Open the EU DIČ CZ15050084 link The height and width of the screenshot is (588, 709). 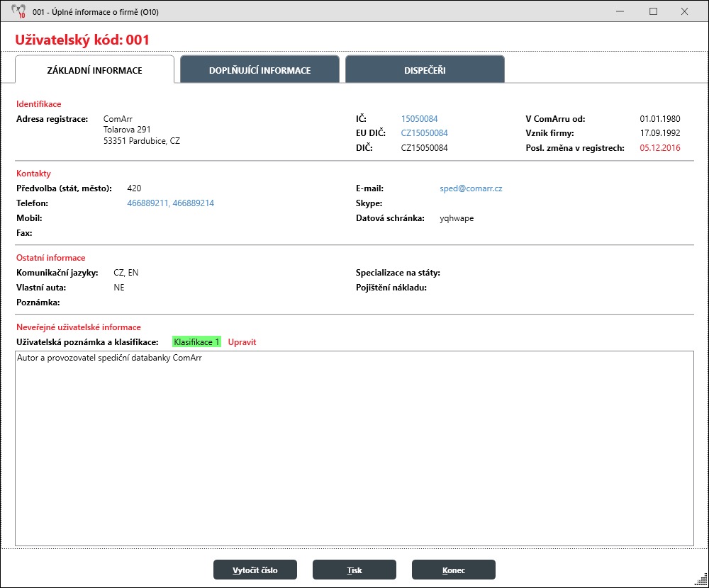(x=424, y=133)
